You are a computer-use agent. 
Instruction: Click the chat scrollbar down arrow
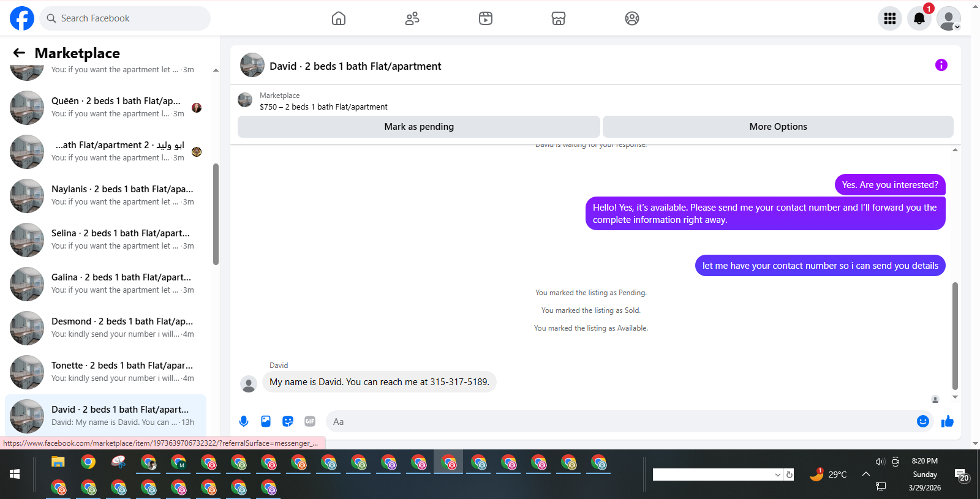(x=955, y=397)
